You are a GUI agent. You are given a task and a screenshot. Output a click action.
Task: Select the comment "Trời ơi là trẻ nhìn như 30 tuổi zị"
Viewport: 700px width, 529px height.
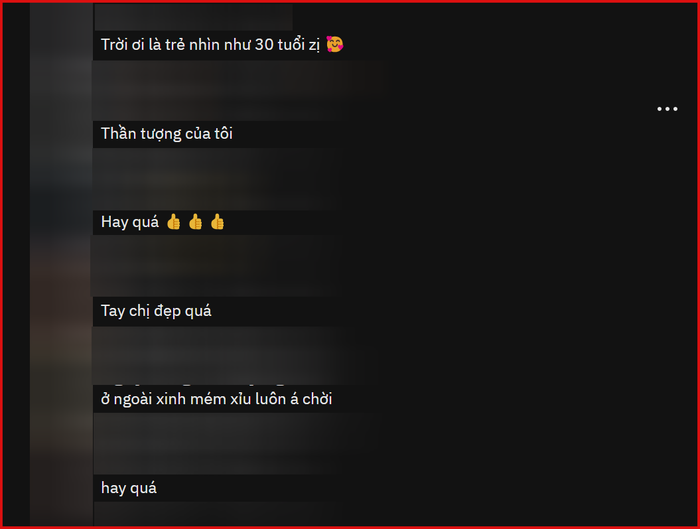point(210,45)
